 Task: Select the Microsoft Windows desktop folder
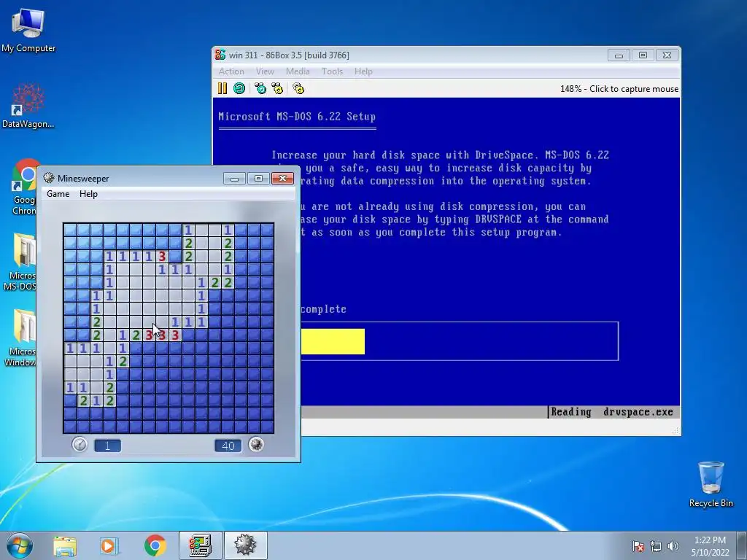click(x=21, y=338)
